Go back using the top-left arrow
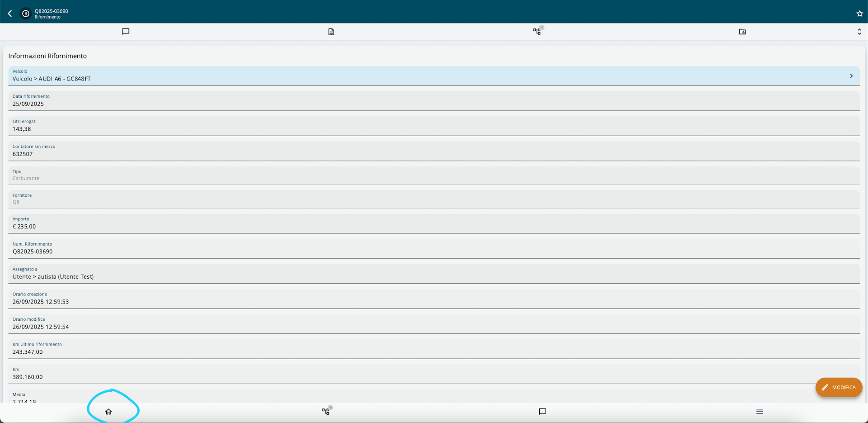The image size is (868, 423). coord(10,14)
